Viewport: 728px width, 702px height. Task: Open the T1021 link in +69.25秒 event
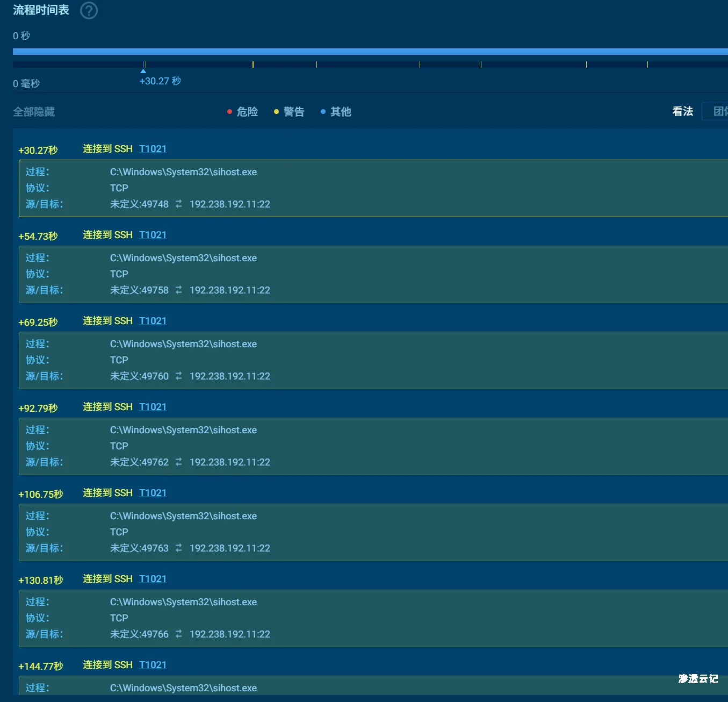coord(153,321)
